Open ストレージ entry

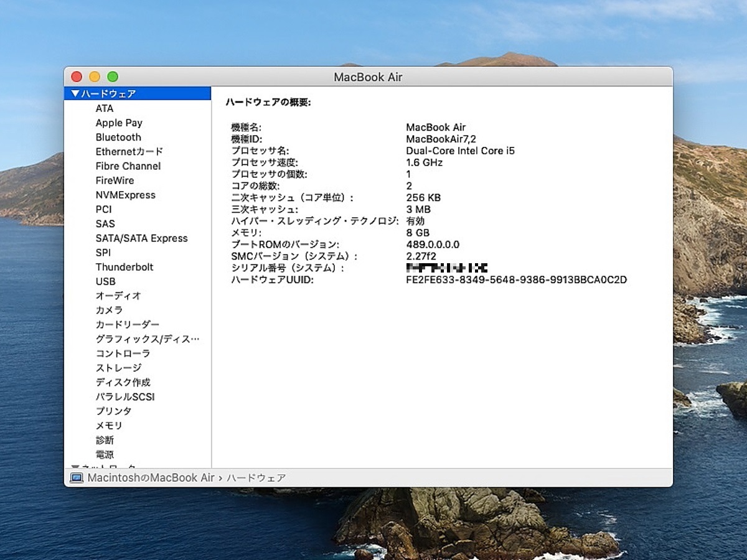point(118,368)
